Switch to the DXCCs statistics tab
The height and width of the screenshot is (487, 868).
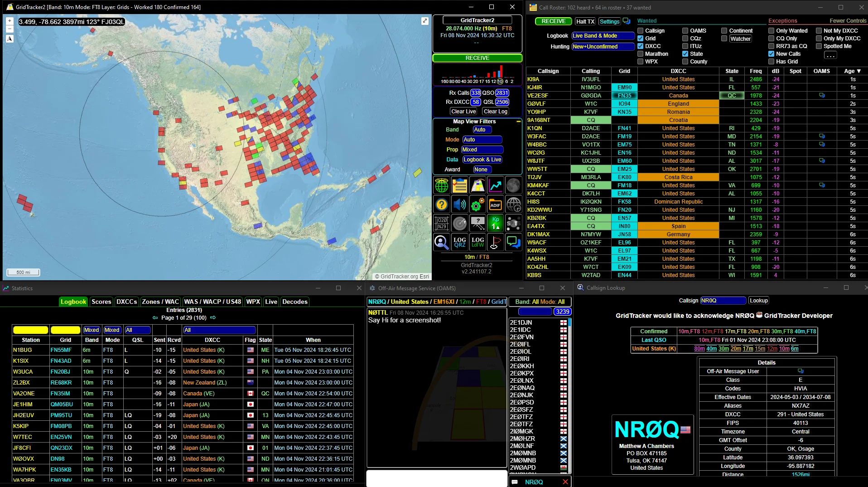click(126, 302)
